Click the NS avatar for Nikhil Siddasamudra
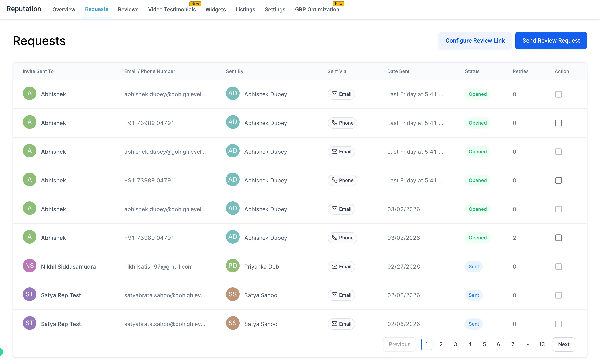The height and width of the screenshot is (364, 600). click(30, 266)
